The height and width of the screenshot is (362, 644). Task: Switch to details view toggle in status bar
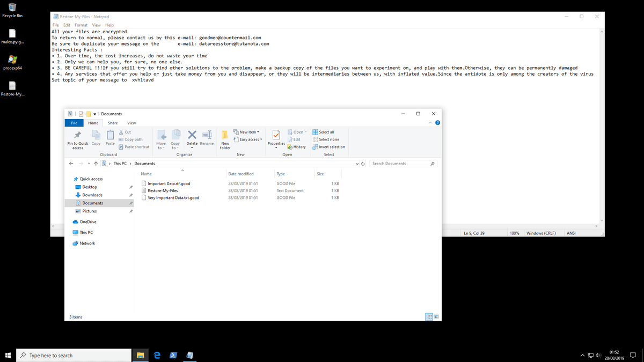tap(429, 317)
